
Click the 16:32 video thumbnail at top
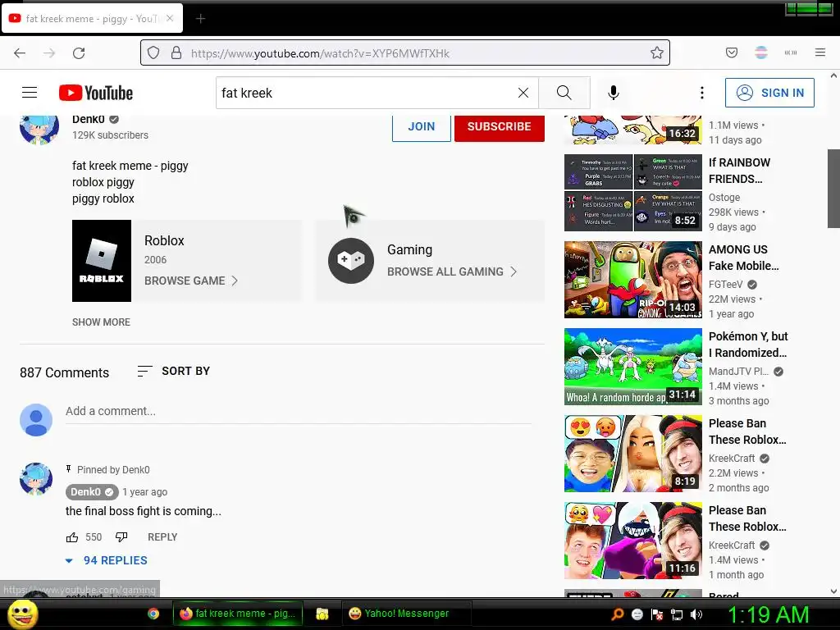point(633,130)
